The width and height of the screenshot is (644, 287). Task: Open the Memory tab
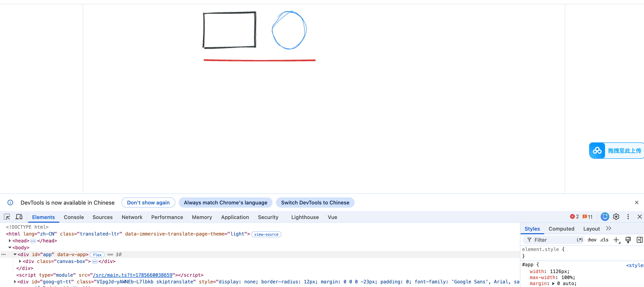point(202,217)
